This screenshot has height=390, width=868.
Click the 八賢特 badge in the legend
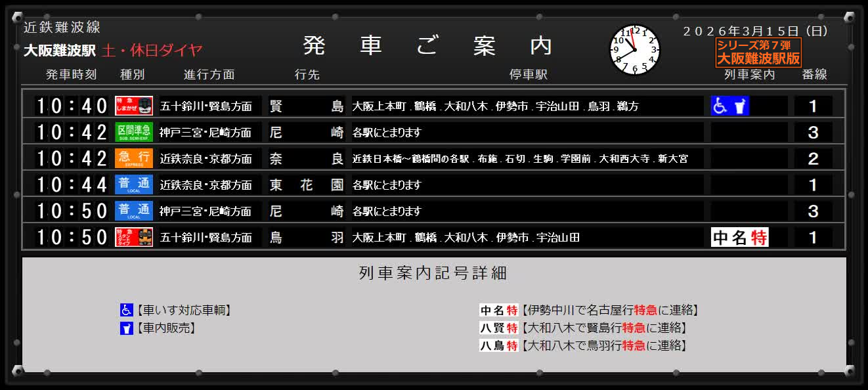[x=499, y=328]
